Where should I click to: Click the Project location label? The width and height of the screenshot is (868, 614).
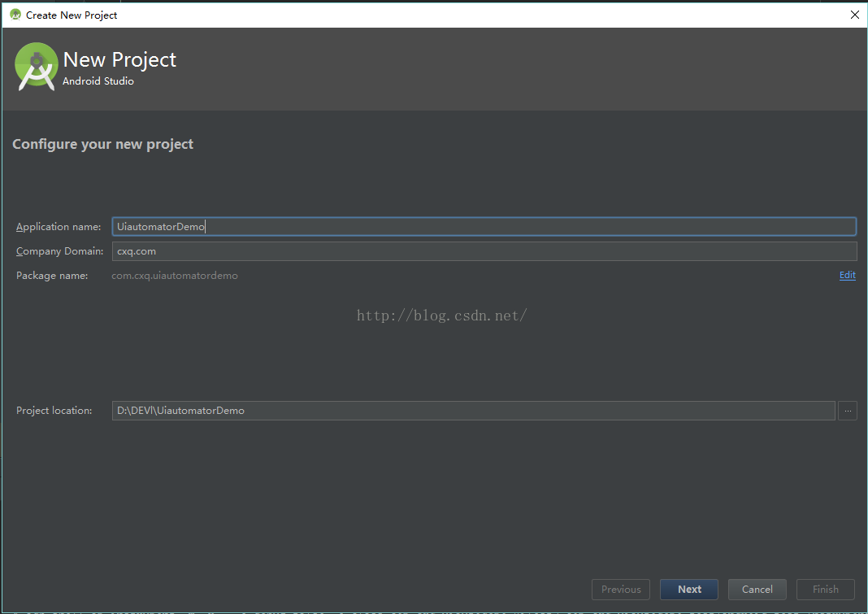[54, 411]
